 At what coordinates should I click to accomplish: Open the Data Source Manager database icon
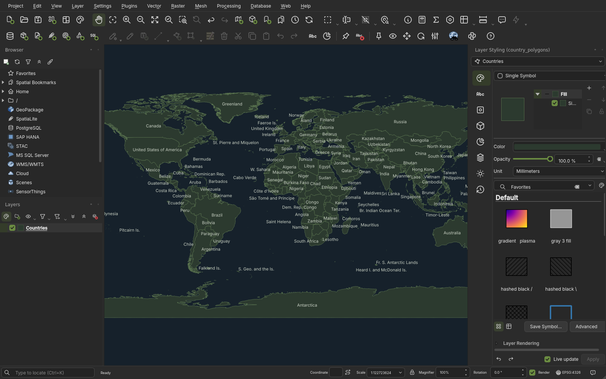[10, 36]
